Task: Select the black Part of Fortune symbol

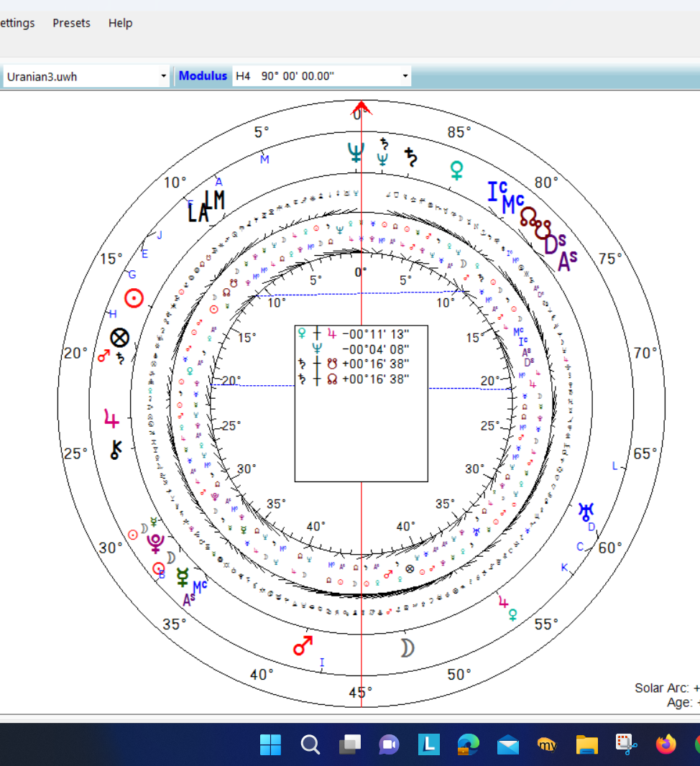Action: 119,338
